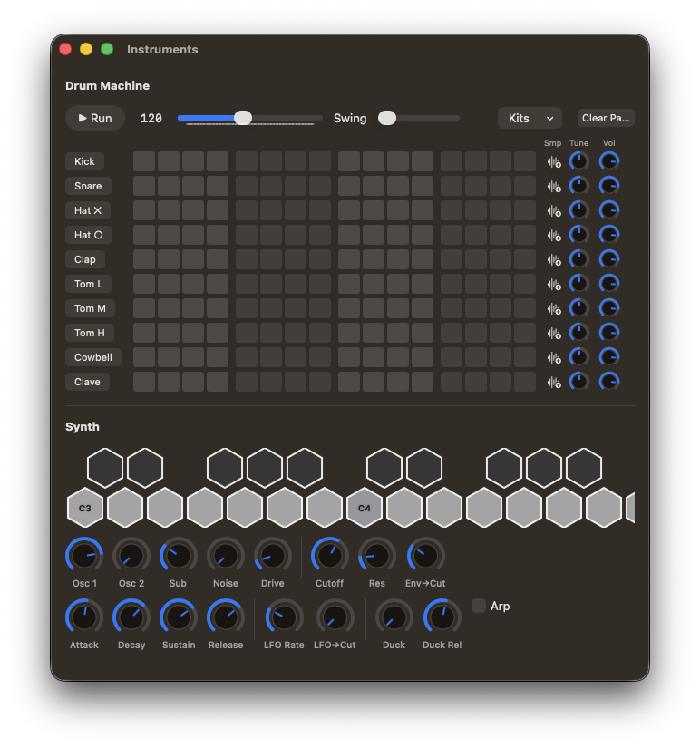Toggle the last step of the Hat O row
The image size is (700, 748).
(x=525, y=235)
